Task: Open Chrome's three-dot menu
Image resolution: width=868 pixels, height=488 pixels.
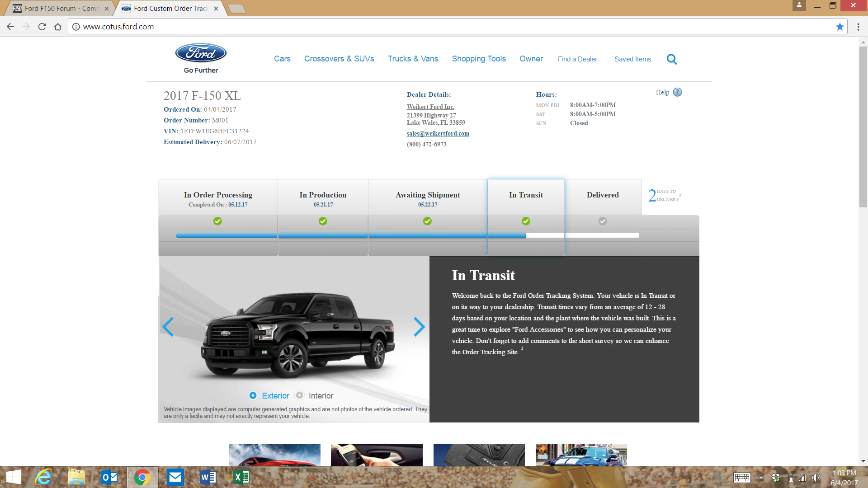Action: coord(859,27)
